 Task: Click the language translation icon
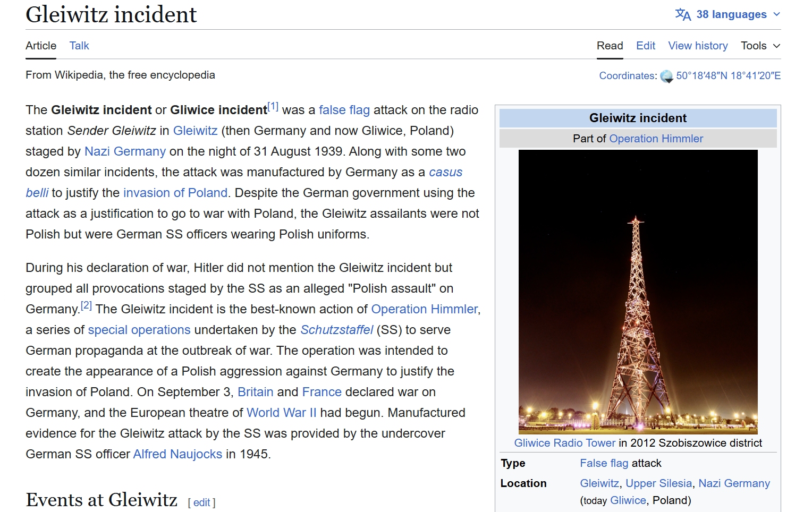pos(683,14)
